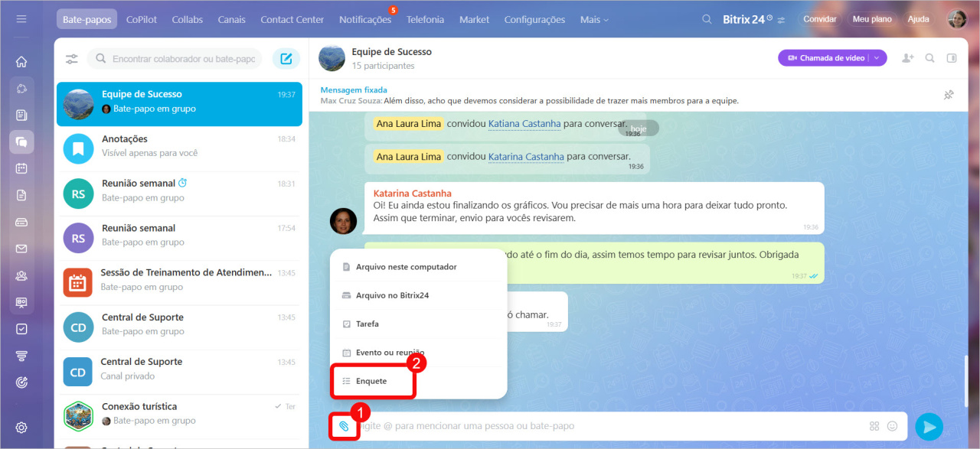
Task: Search within chat using magnifier icon
Action: coord(930,58)
